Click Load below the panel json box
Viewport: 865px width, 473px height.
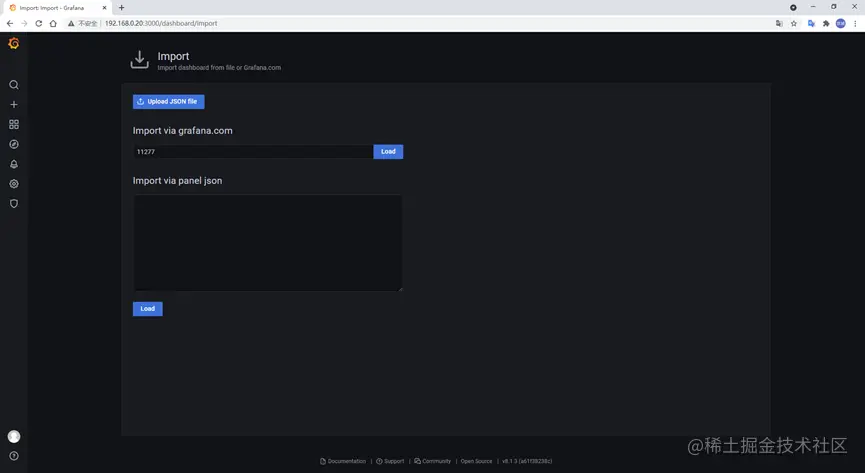point(147,309)
